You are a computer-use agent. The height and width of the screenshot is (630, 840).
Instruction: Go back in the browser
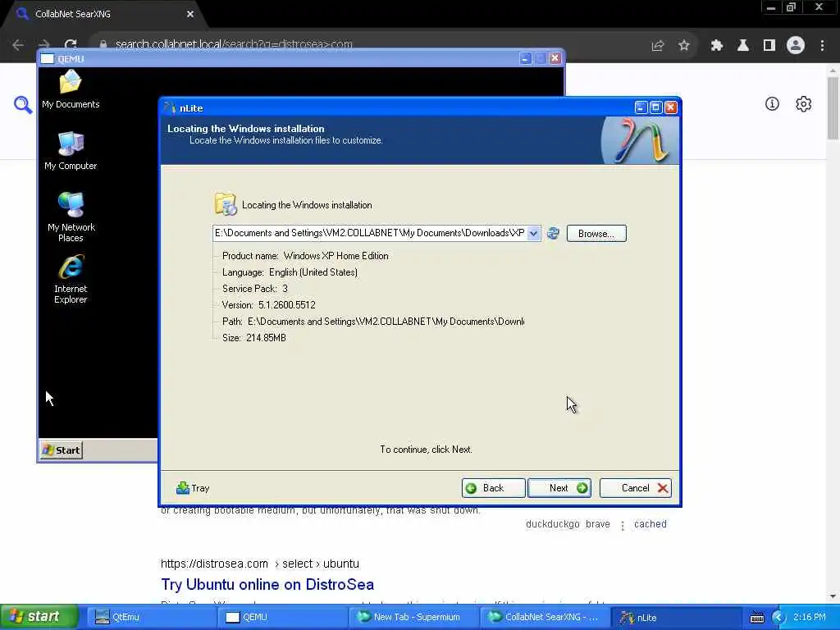pyautogui.click(x=18, y=45)
